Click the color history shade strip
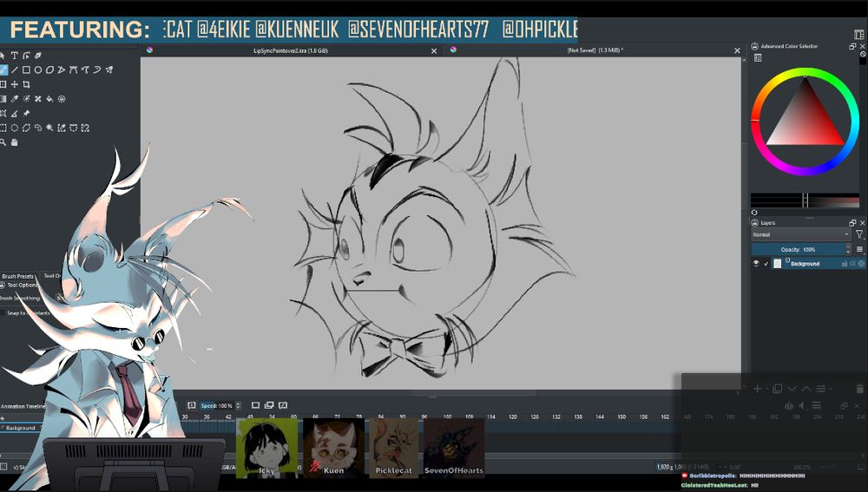 (x=805, y=200)
